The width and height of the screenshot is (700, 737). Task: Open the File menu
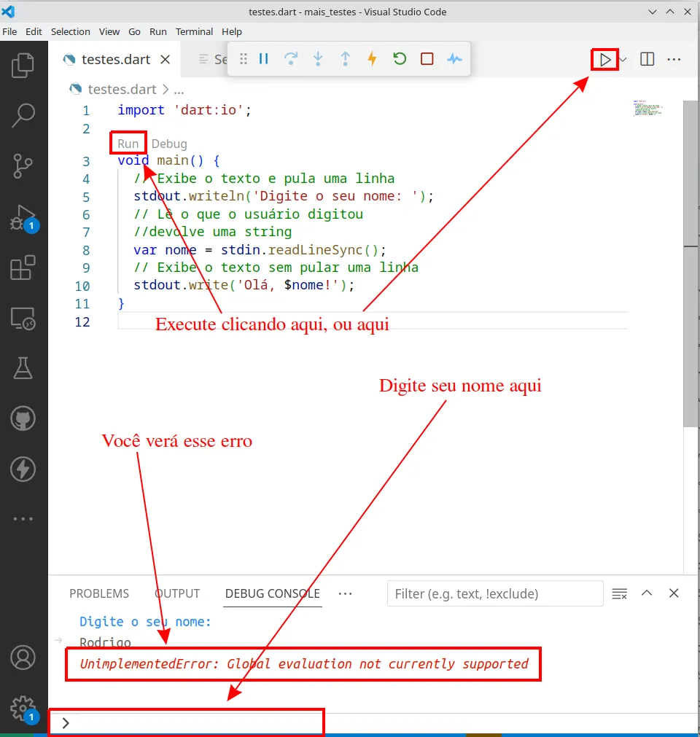[9, 31]
